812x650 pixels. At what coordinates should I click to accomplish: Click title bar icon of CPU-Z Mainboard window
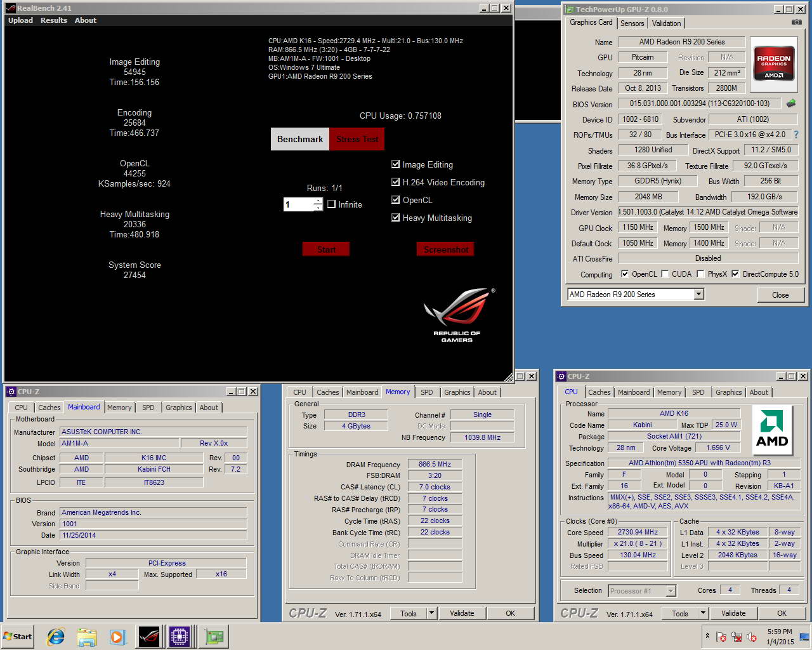point(11,392)
